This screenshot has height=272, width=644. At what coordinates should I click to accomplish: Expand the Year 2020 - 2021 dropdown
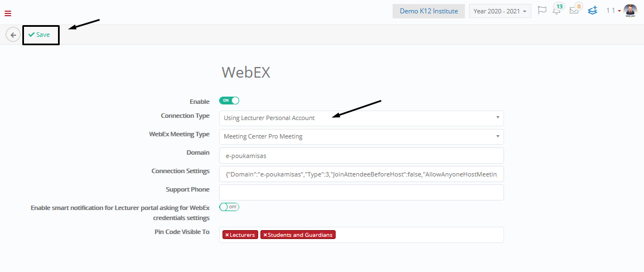point(500,11)
